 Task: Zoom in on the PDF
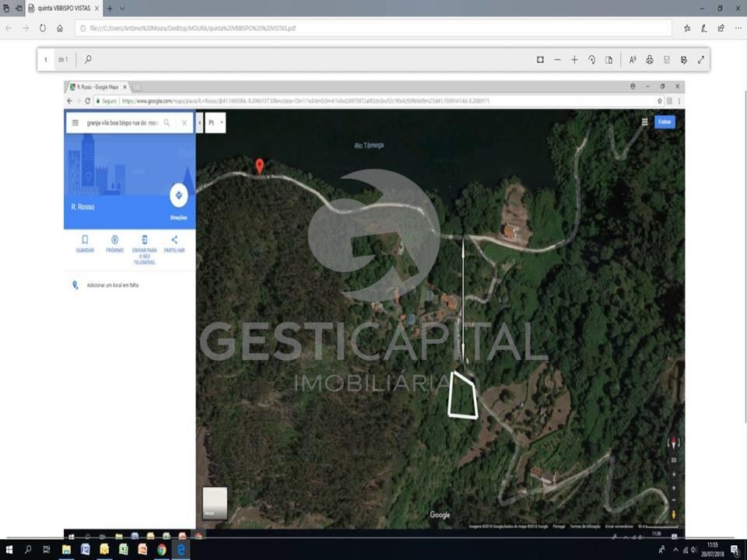(574, 60)
